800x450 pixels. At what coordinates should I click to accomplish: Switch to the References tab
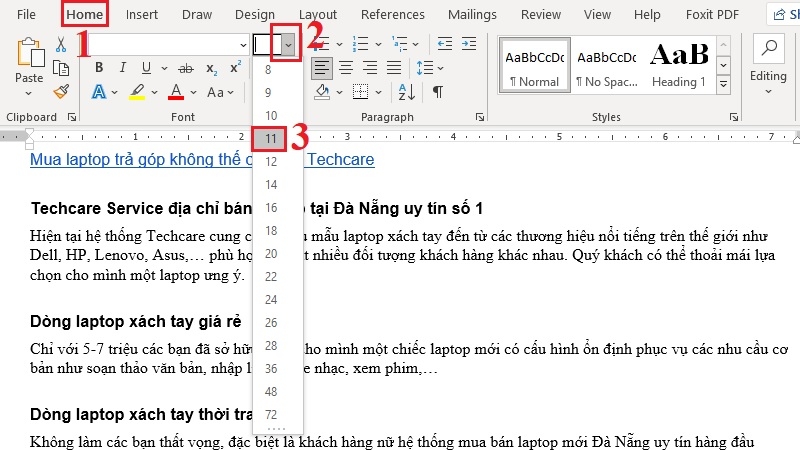[392, 14]
